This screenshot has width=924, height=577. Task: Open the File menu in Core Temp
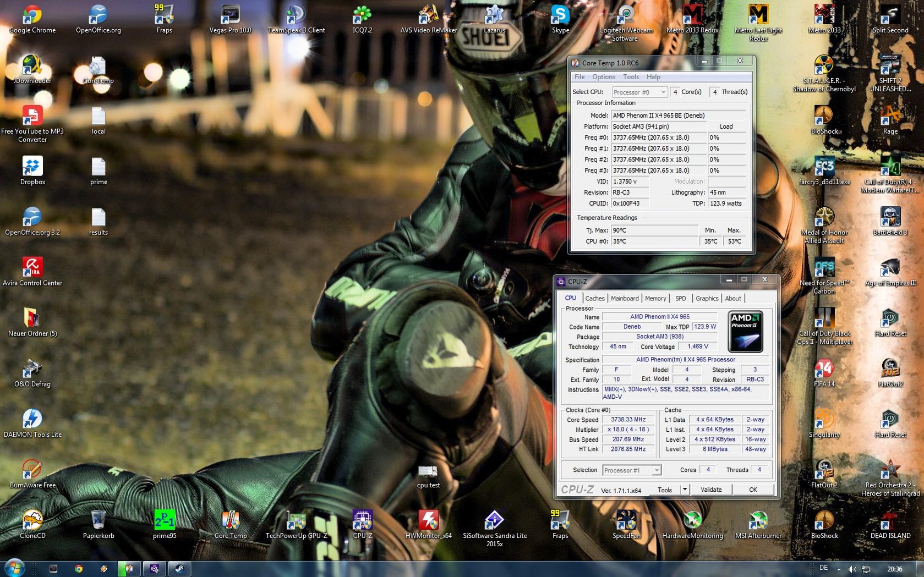pyautogui.click(x=579, y=77)
